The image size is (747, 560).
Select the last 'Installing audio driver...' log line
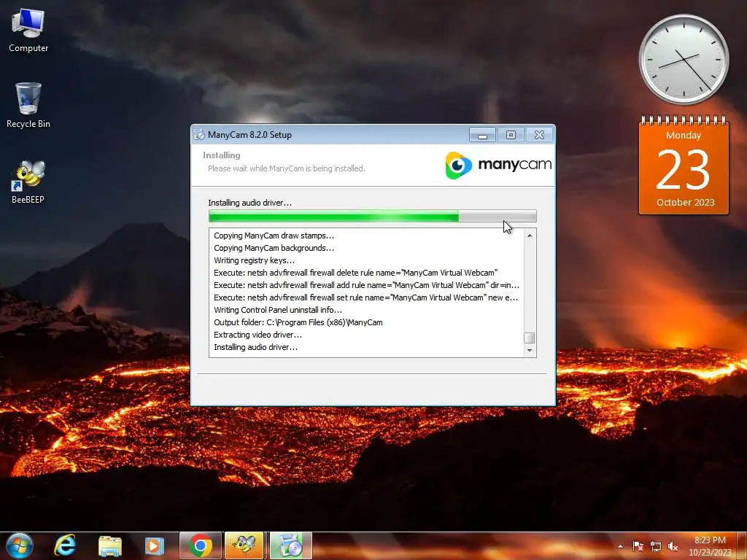coord(256,347)
